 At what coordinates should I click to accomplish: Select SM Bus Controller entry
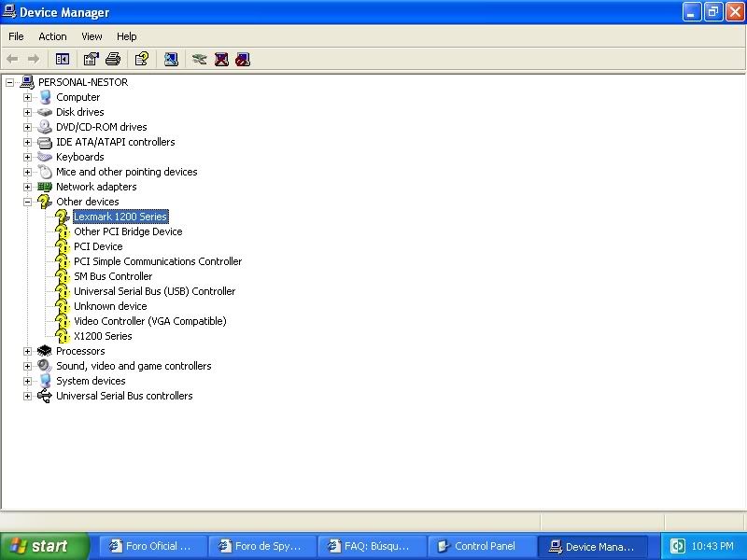pyautogui.click(x=113, y=276)
